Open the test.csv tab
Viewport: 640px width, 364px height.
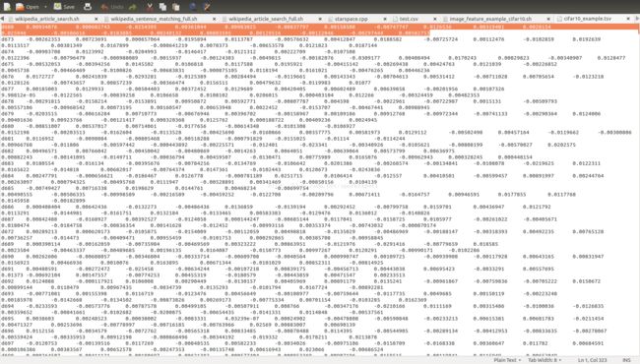click(409, 19)
